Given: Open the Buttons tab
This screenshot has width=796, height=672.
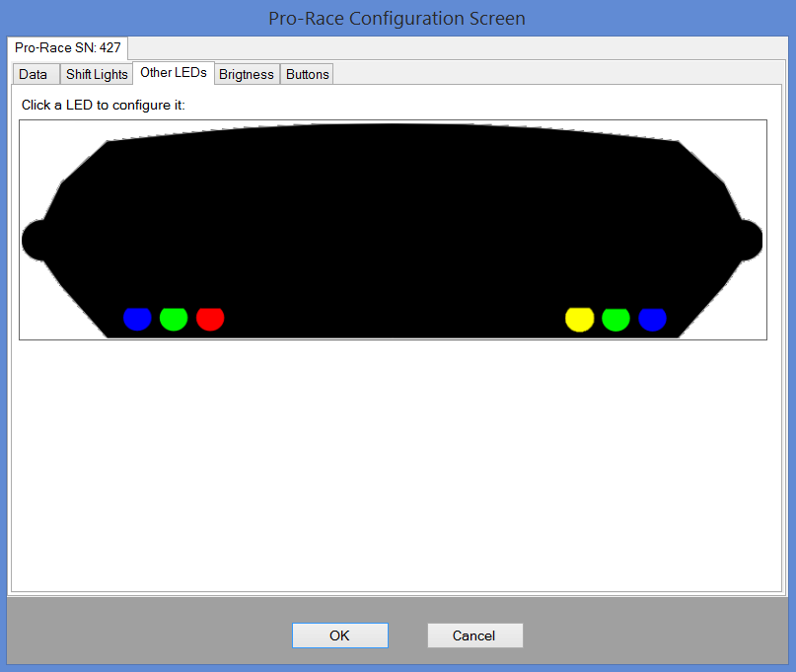Looking at the screenshot, I should tap(308, 74).
